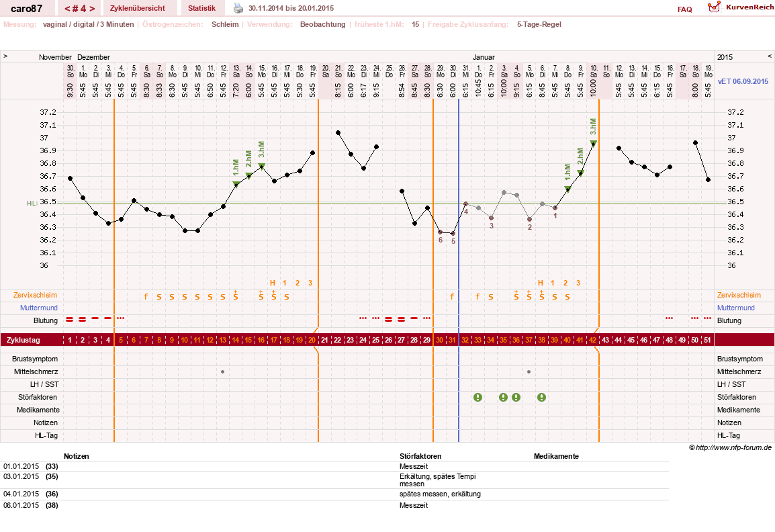The height and width of the screenshot is (532, 775).
Task: Click the Mittelschmerz dot on cycle day 37
Action: click(x=529, y=372)
